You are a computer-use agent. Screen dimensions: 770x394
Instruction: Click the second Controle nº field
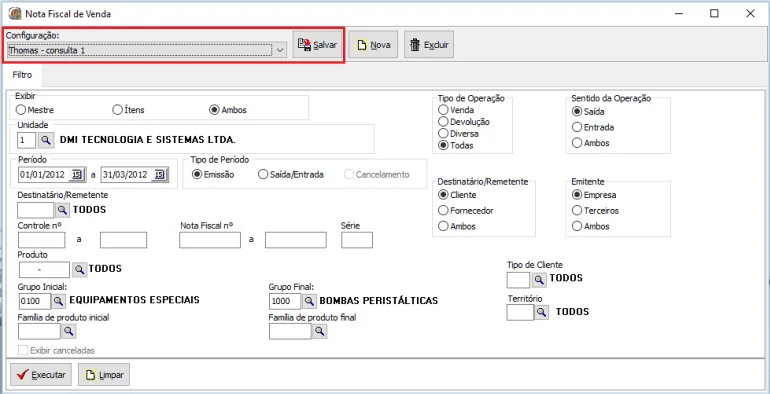pyautogui.click(x=123, y=240)
